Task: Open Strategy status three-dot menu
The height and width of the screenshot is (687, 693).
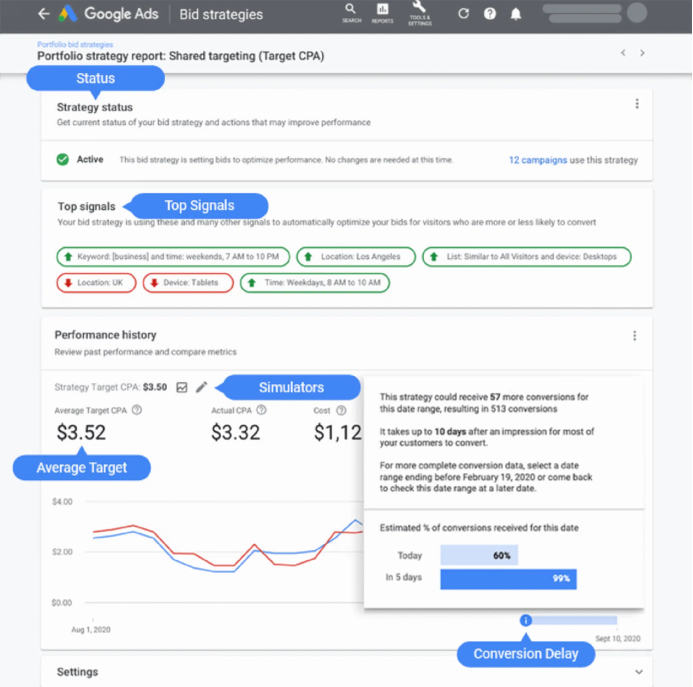Action: click(x=637, y=104)
